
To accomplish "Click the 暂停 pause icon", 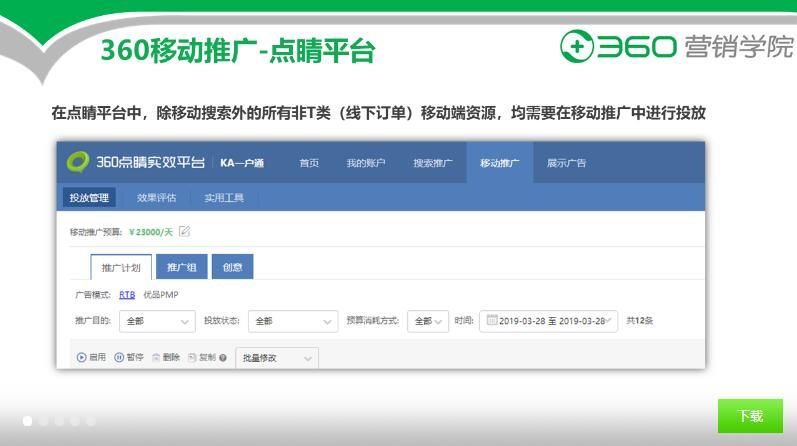I will pos(119,358).
